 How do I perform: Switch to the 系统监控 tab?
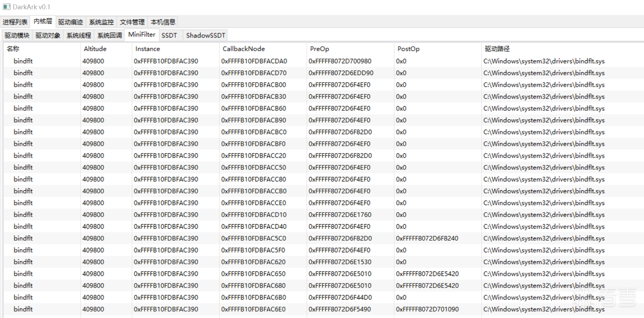[101, 22]
